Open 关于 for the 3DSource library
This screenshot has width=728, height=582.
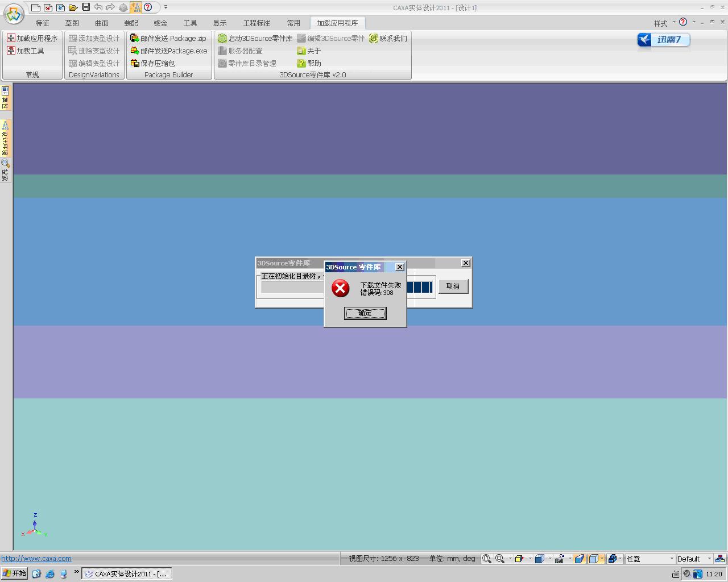pos(309,51)
